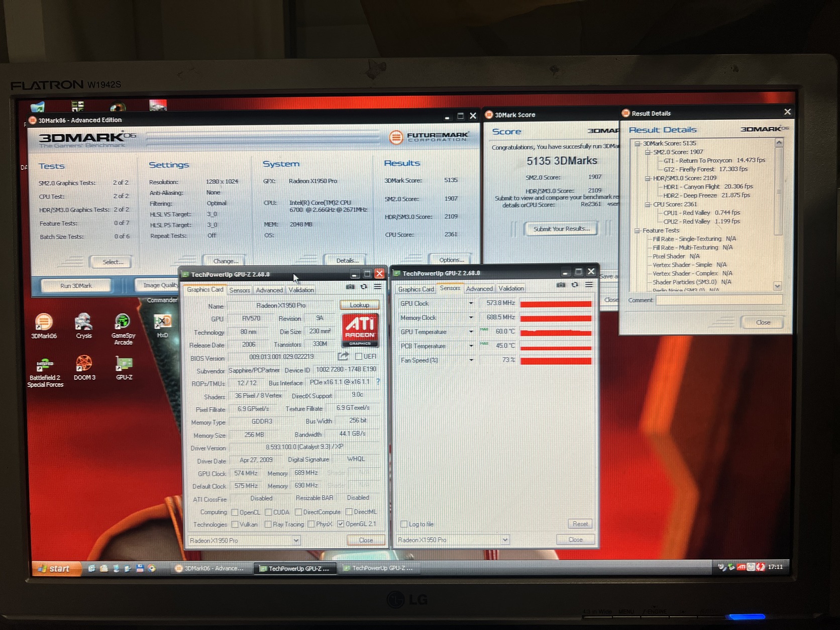Click the BIOS save arrow icon beside UEFI
This screenshot has height=630, width=840.
pyautogui.click(x=343, y=356)
